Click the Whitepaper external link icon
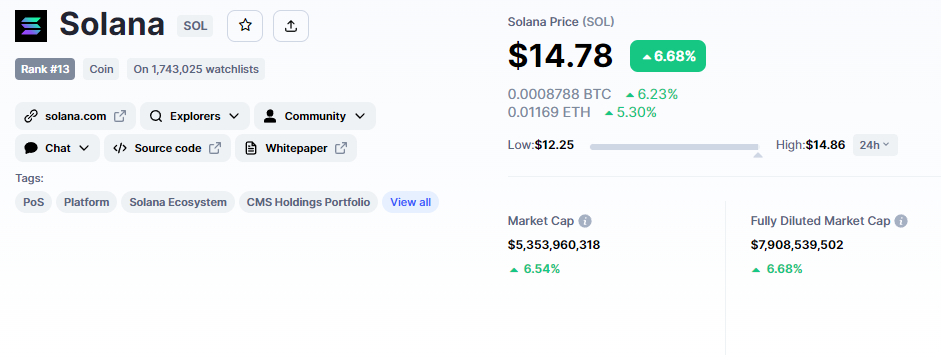 (341, 148)
